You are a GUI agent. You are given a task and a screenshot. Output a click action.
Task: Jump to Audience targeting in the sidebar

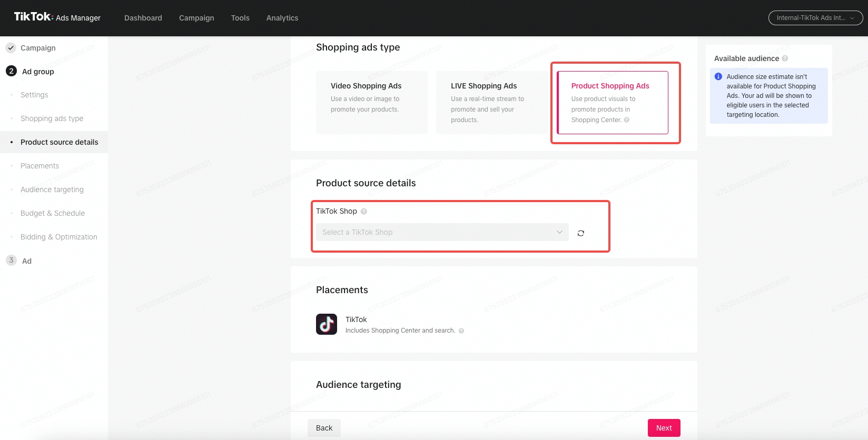point(52,189)
